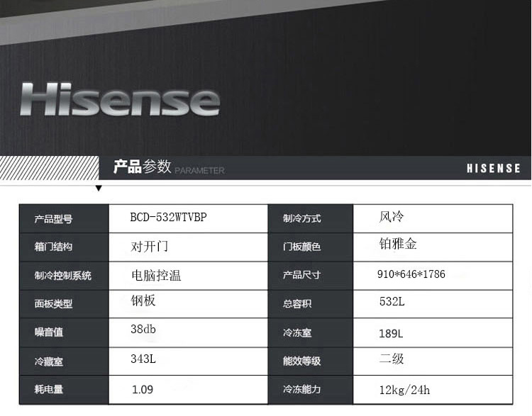532x416 pixels.
Task: Click the 能效等级 label
Action: click(x=301, y=361)
